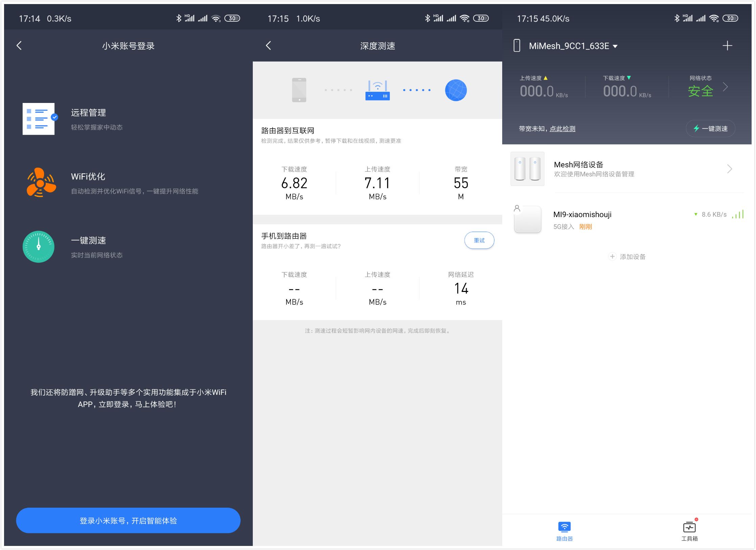Open the 网络状态 安全 chevron
The image size is (756, 550).
pos(725,87)
